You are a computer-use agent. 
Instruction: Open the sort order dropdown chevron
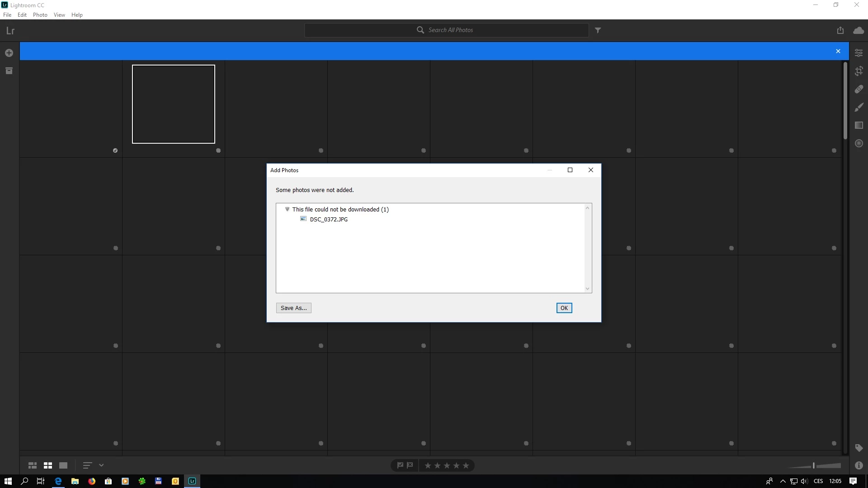(x=101, y=465)
